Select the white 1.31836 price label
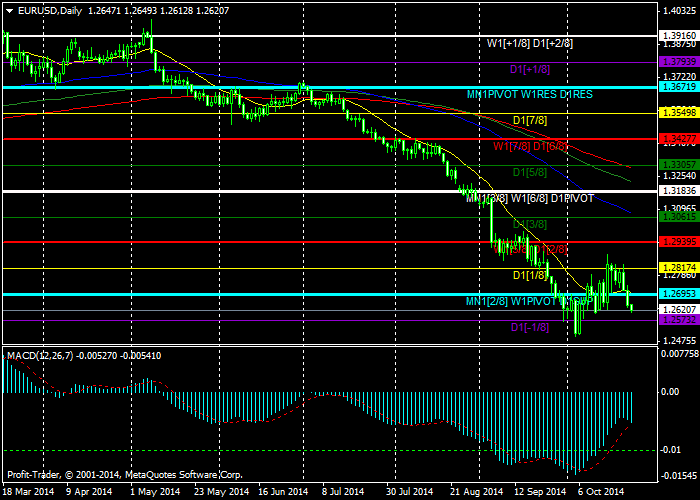 click(679, 191)
